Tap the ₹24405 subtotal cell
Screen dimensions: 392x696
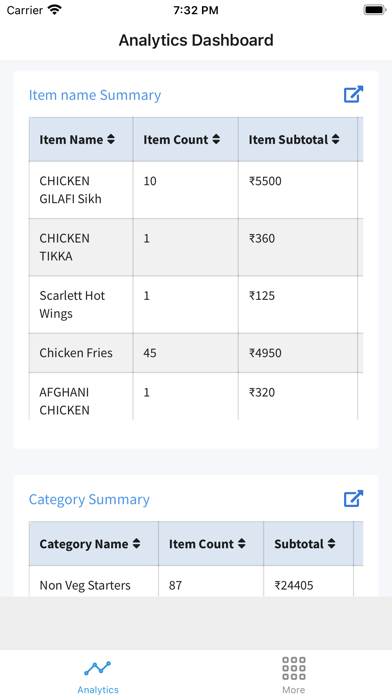294,585
